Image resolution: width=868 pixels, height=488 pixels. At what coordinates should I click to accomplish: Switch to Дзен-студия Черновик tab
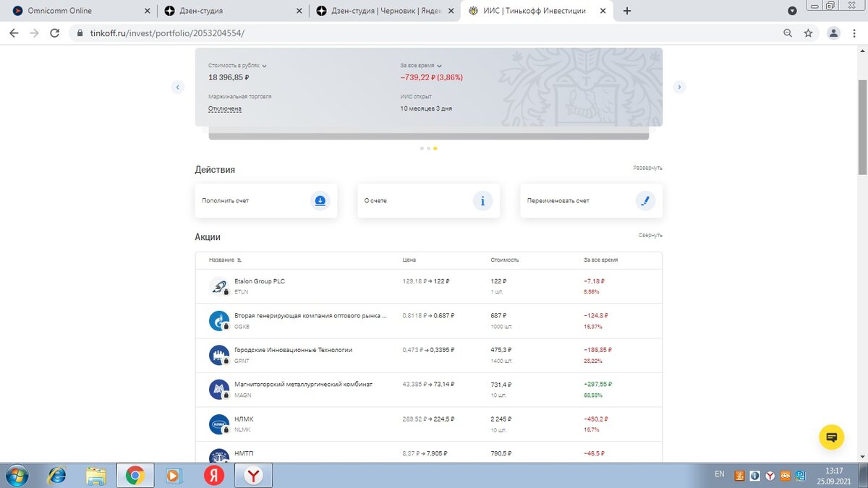click(x=385, y=11)
